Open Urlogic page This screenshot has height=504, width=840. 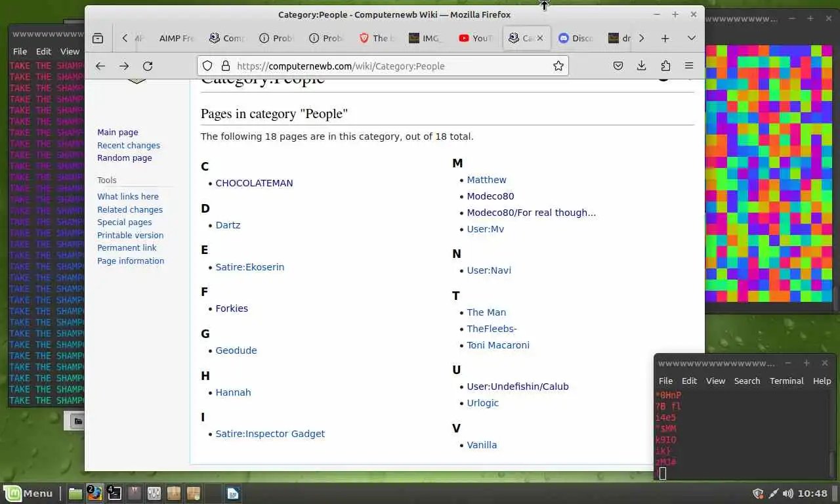482,403
